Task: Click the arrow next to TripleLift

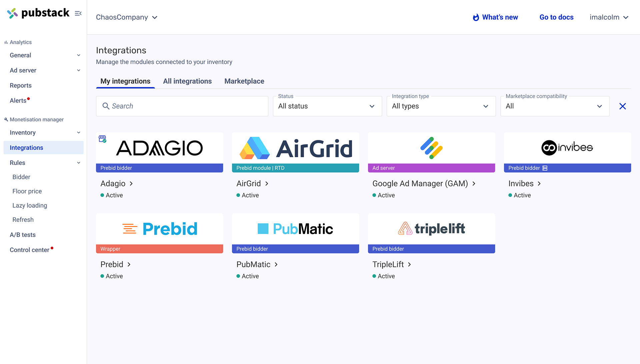Action: coord(409,265)
